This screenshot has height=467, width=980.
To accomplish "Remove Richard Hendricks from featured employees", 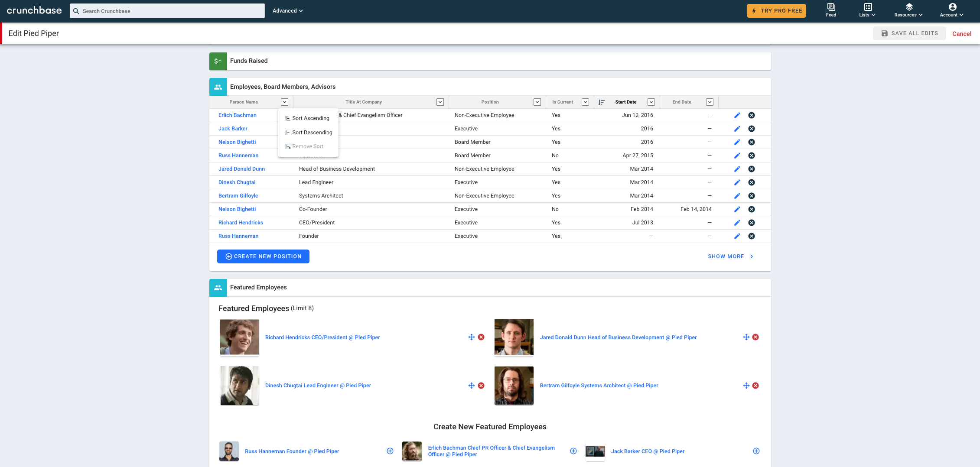I will [481, 337].
